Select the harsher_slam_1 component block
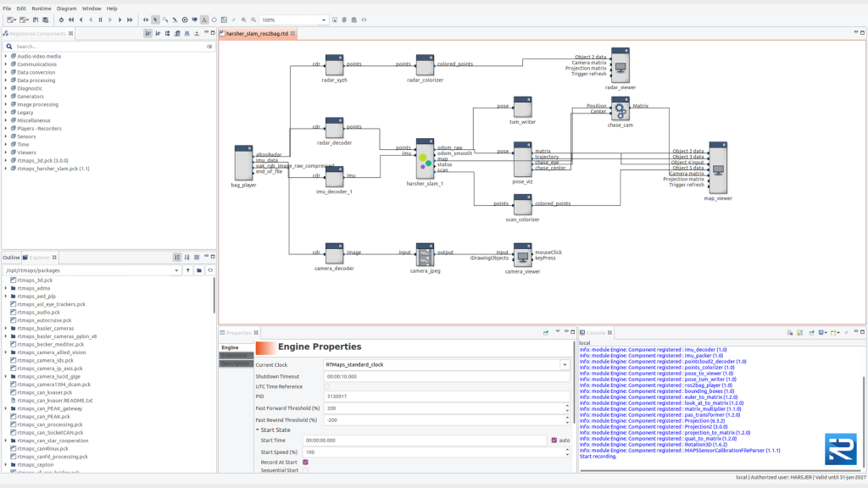 click(425, 158)
